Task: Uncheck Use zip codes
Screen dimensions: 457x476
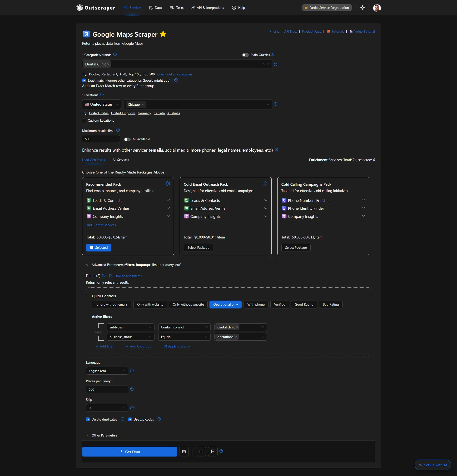Action: coord(130,419)
